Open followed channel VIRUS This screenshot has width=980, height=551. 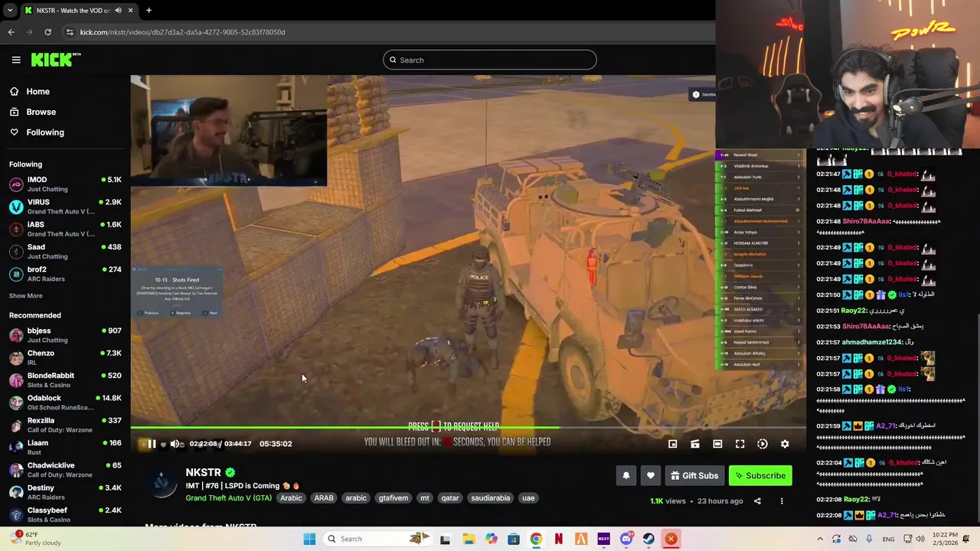tap(65, 207)
